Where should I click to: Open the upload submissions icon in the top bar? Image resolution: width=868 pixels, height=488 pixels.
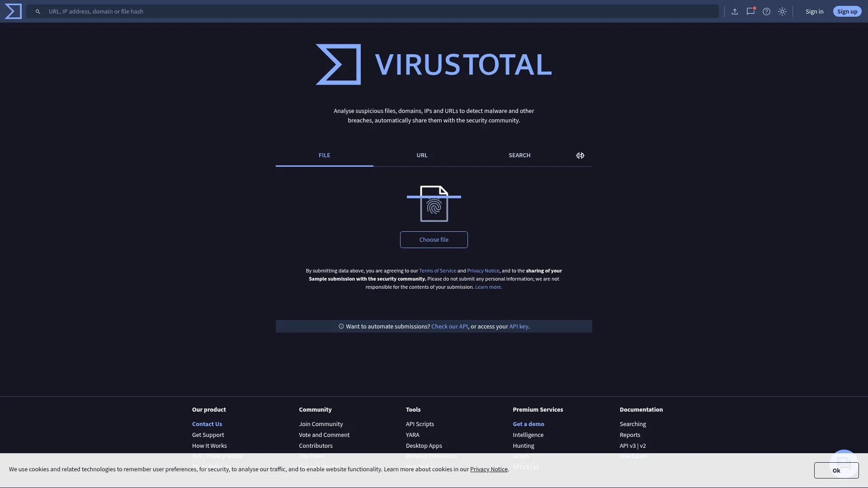(x=735, y=11)
